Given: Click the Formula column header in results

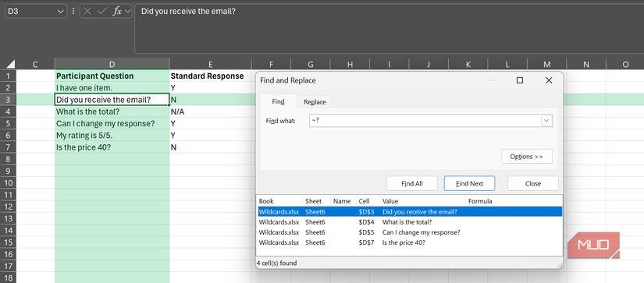Looking at the screenshot, I should (514, 201).
